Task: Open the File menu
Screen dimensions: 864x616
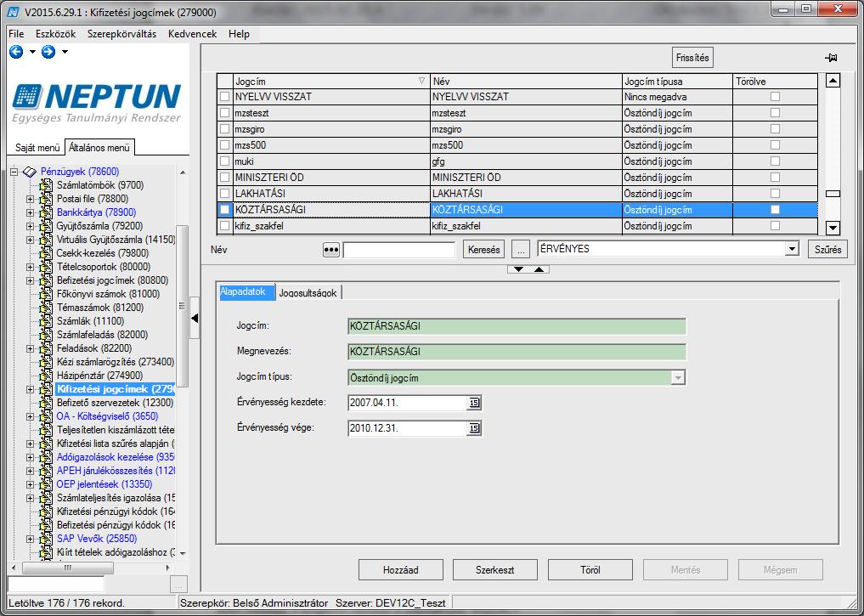Action: pos(16,34)
